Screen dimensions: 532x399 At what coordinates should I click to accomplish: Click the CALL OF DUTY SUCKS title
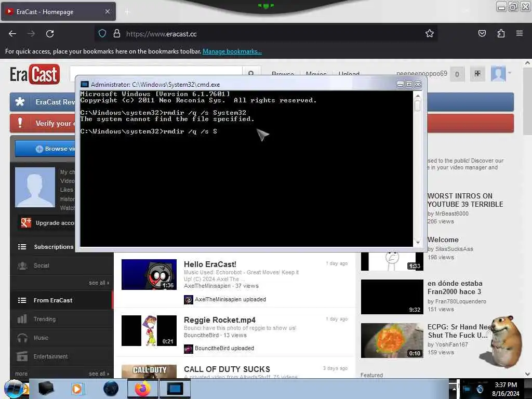click(x=227, y=369)
